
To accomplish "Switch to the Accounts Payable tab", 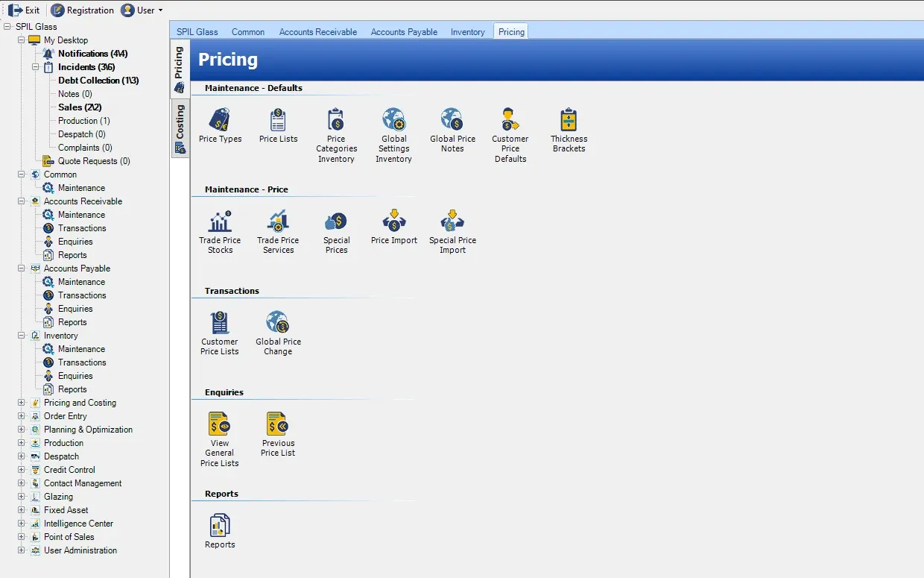I will (x=405, y=32).
